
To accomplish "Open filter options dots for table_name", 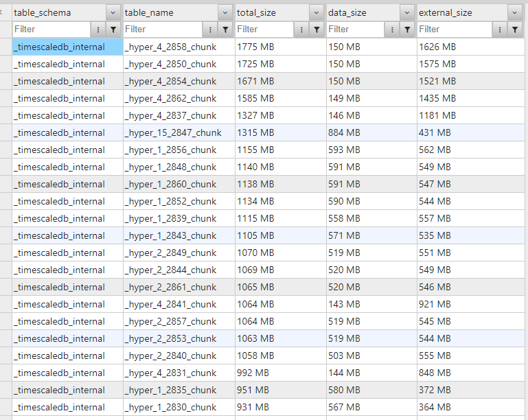I will pyautogui.click(x=210, y=30).
